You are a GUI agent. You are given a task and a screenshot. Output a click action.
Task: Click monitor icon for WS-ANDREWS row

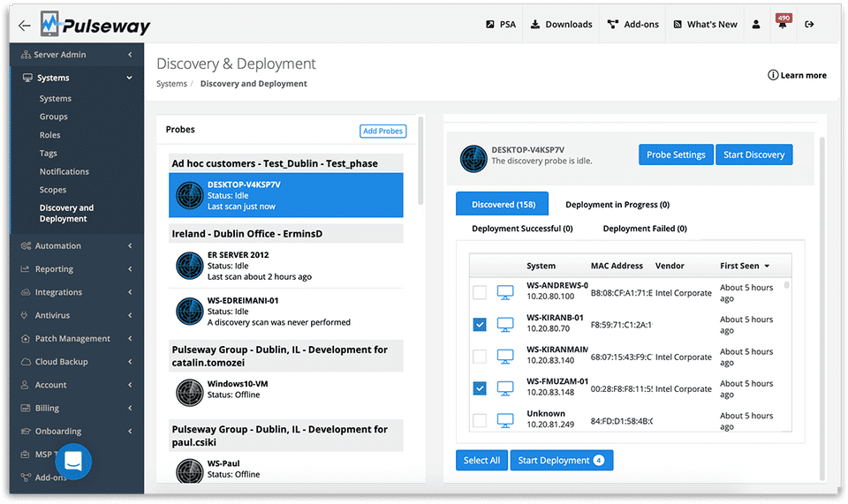pos(505,292)
